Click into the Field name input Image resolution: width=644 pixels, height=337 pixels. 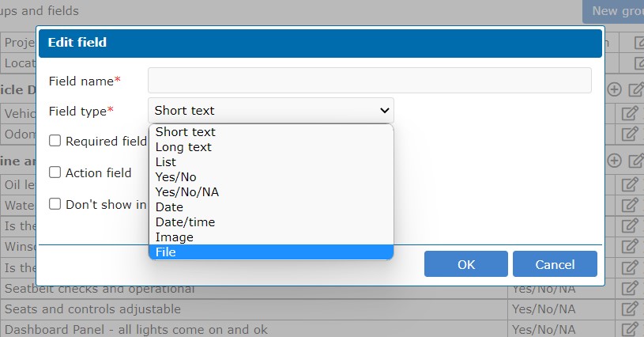[369, 81]
